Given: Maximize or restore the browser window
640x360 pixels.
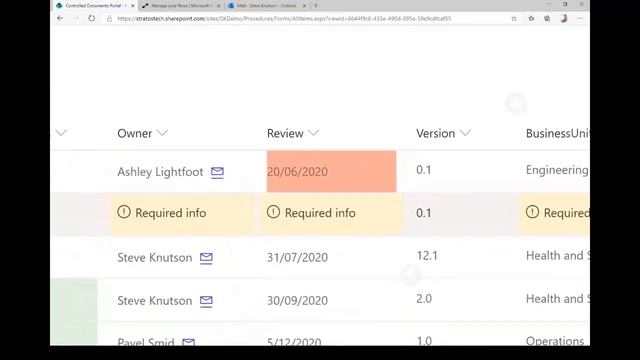Looking at the screenshot, I should 565,4.
